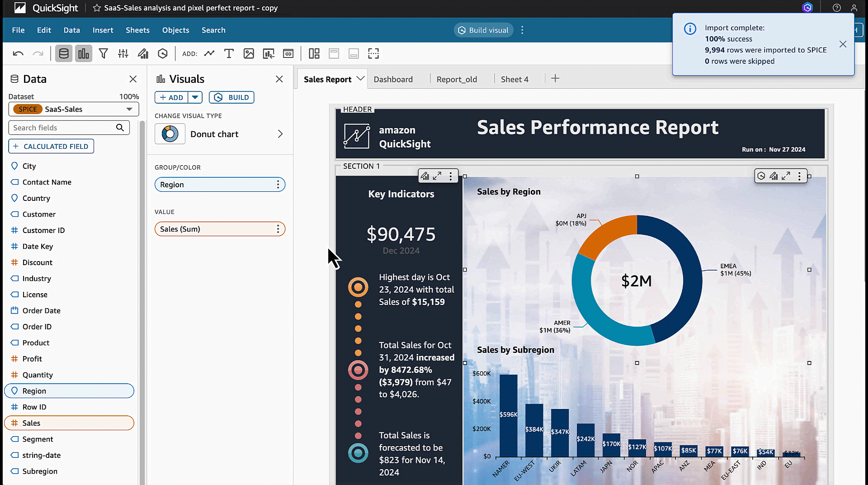Open the parameters sliders icon

point(123,54)
